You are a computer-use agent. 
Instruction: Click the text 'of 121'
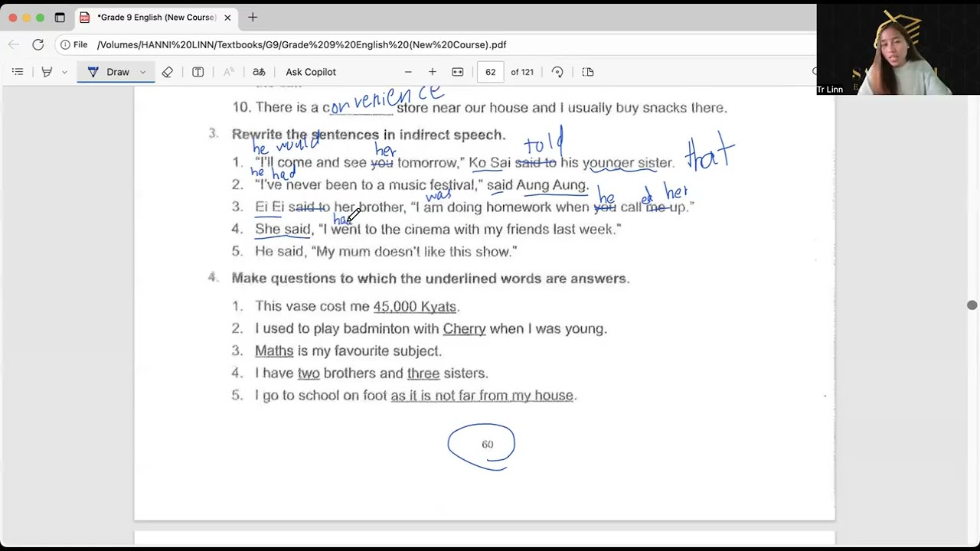[522, 72]
